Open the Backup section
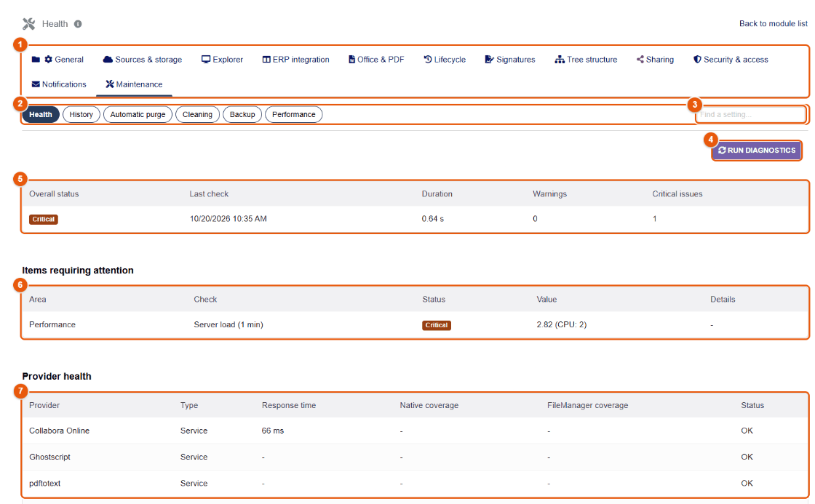The image size is (815, 504). pyautogui.click(x=242, y=114)
